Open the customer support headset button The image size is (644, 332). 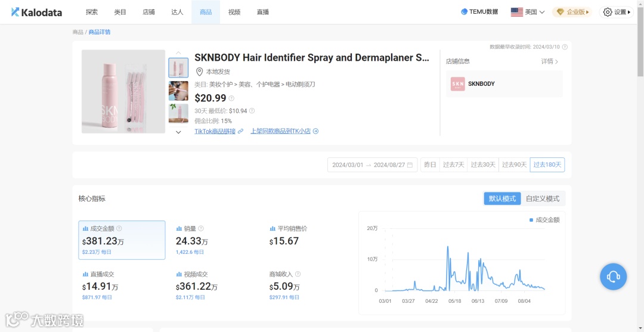coord(613,277)
